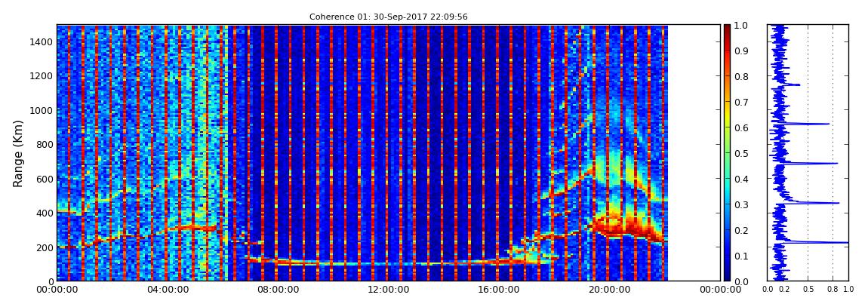Click the 0.3 colorbar tick label
868x307 pixels.
point(741,204)
